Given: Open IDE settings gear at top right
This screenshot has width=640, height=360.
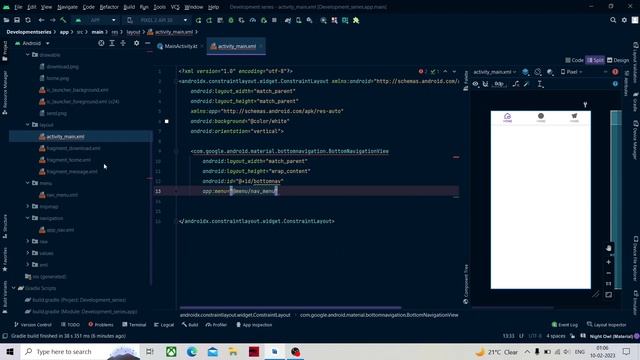Looking at the screenshot, I should (624, 20).
